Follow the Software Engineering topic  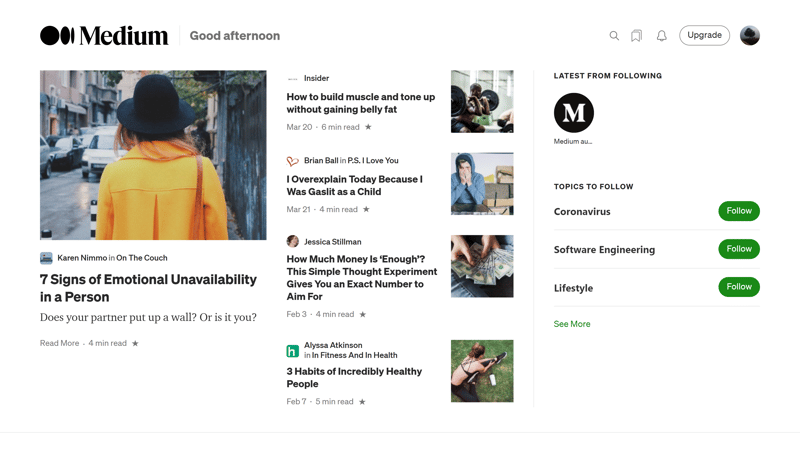[x=739, y=249]
